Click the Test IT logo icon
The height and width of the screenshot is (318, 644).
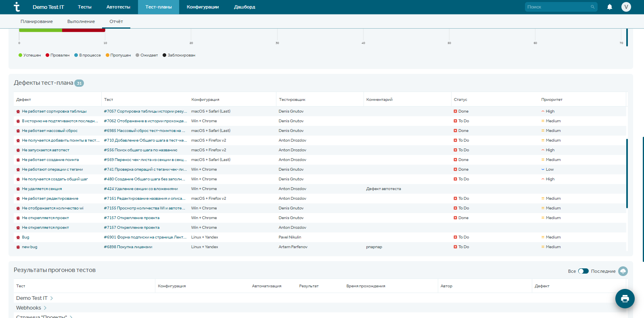coord(17,7)
